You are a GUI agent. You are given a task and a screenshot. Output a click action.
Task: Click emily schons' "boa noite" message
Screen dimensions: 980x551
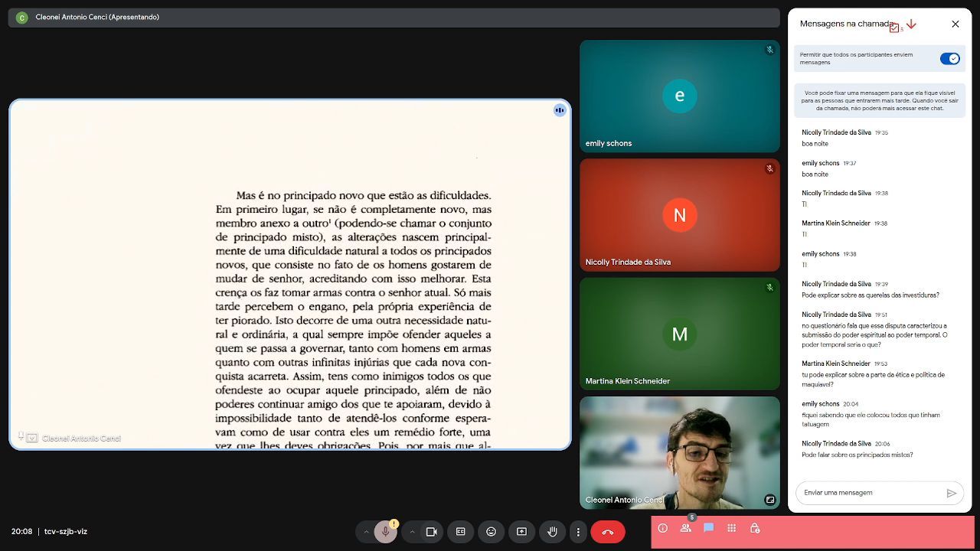pos(815,174)
